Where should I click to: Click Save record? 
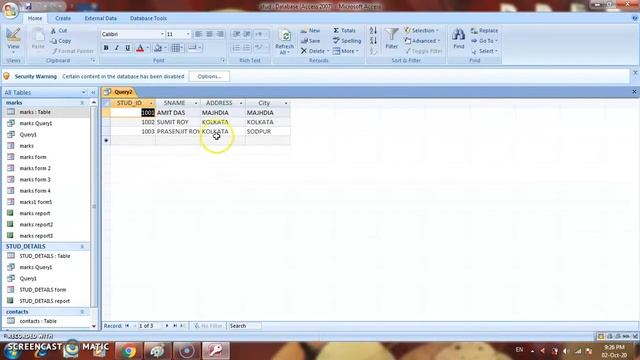point(311,41)
